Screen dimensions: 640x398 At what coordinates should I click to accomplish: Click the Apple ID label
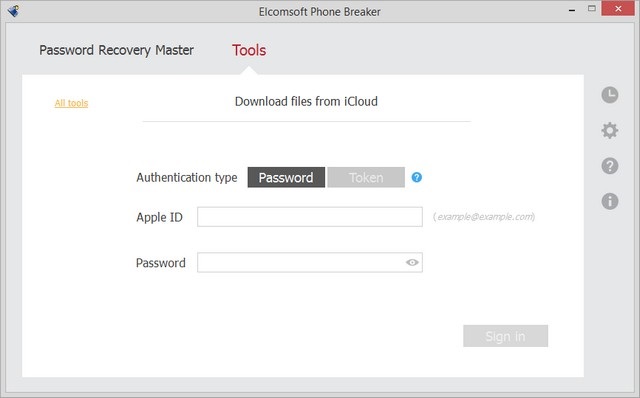(159, 217)
